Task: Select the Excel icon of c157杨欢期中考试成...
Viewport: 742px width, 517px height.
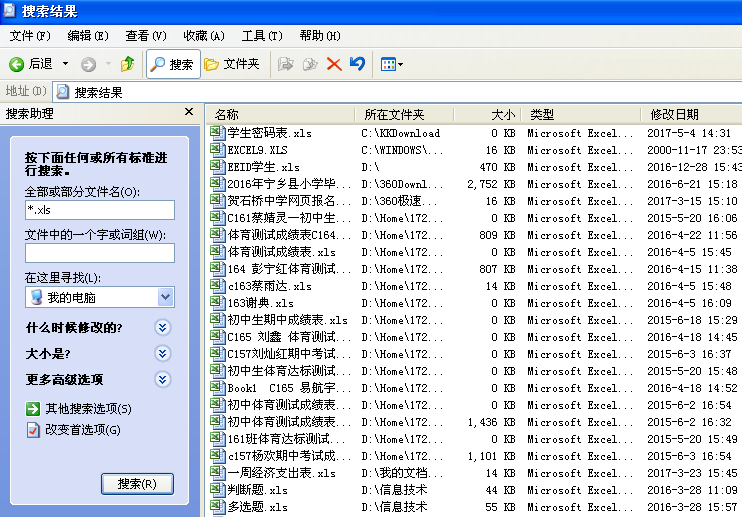Action: tap(217, 456)
